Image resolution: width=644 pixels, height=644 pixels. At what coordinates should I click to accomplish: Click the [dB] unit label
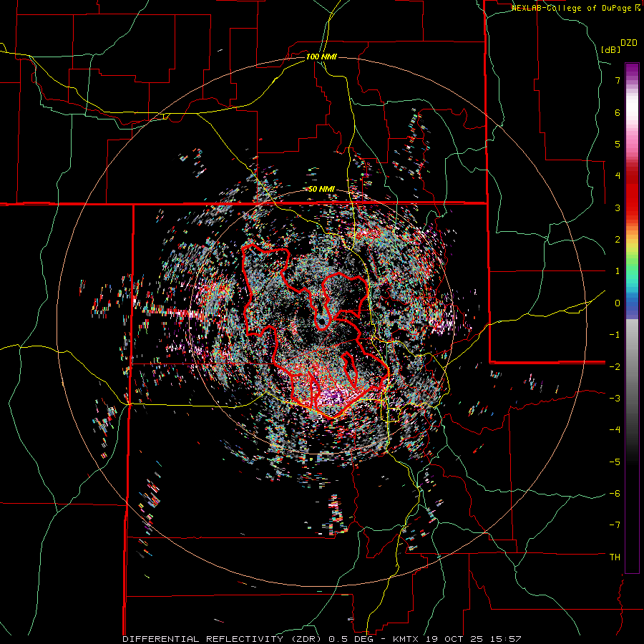point(610,49)
